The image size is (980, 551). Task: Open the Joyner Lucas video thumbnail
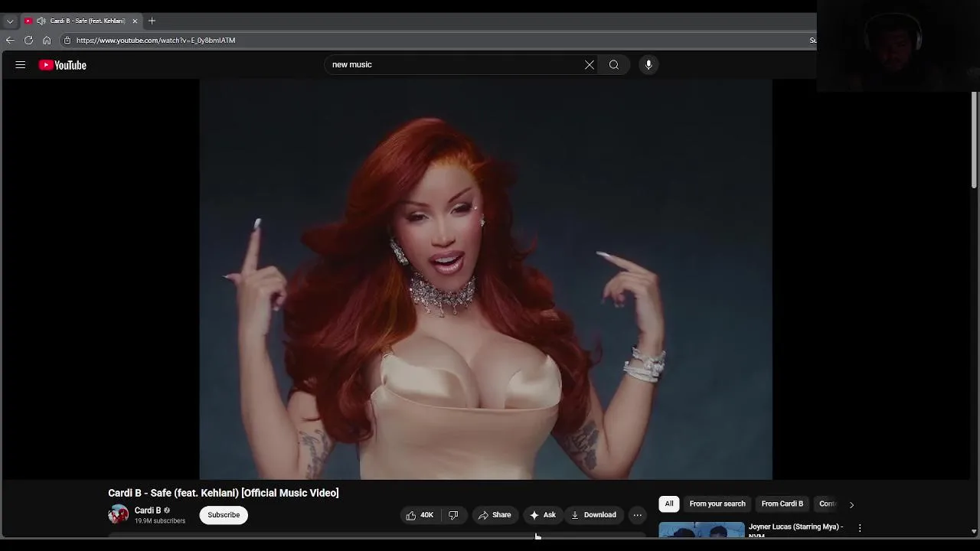point(702,529)
